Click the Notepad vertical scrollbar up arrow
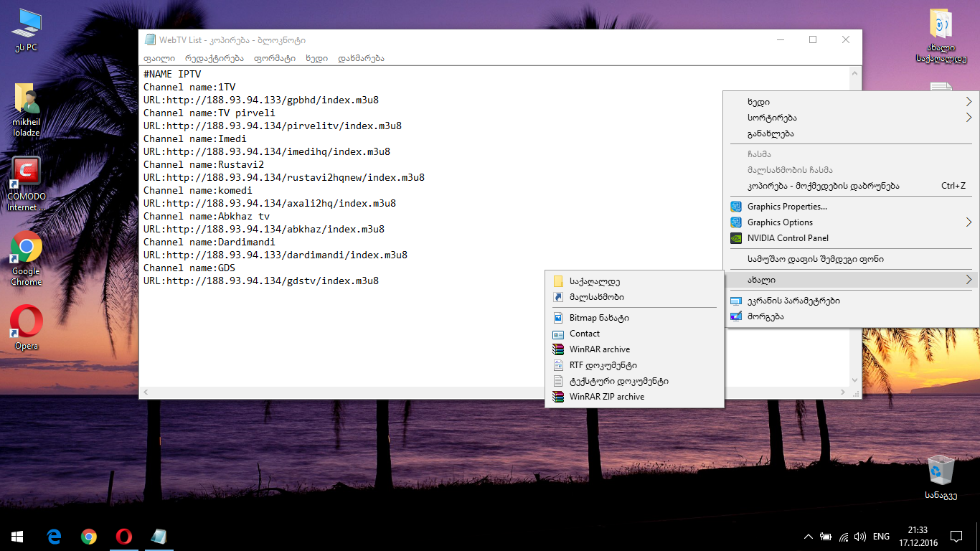980x551 pixels. coord(854,73)
